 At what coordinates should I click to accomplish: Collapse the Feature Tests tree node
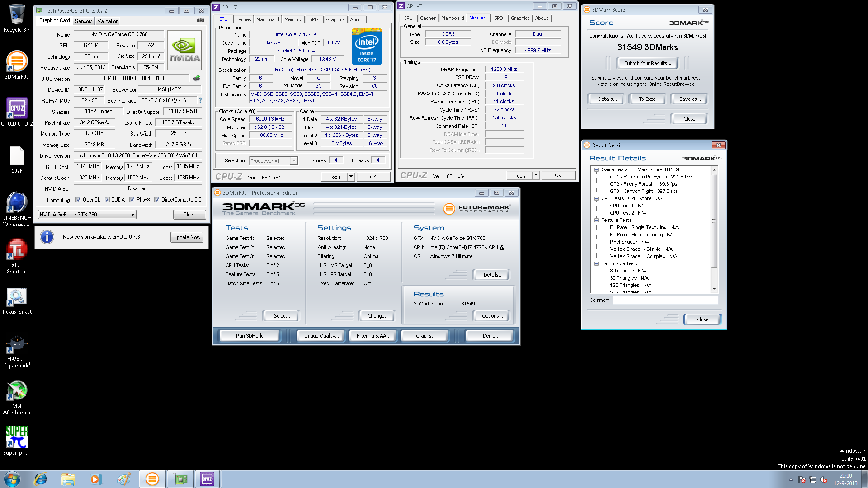pos(597,220)
